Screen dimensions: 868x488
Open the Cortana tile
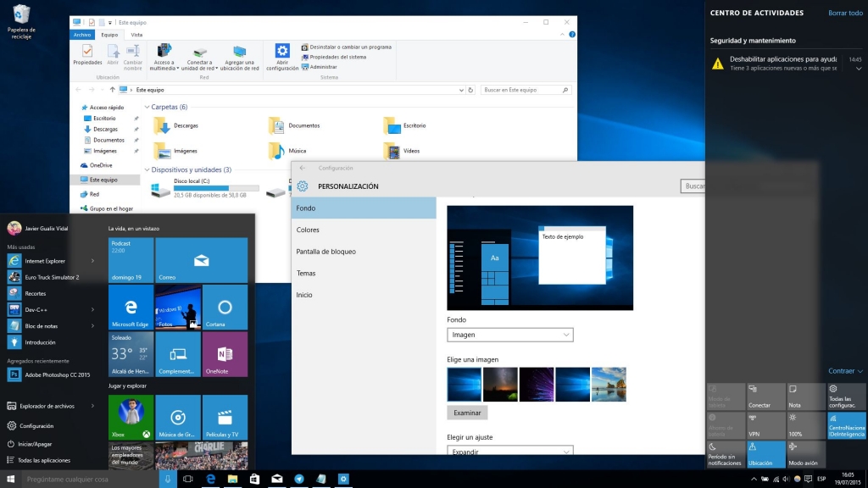[x=225, y=308]
